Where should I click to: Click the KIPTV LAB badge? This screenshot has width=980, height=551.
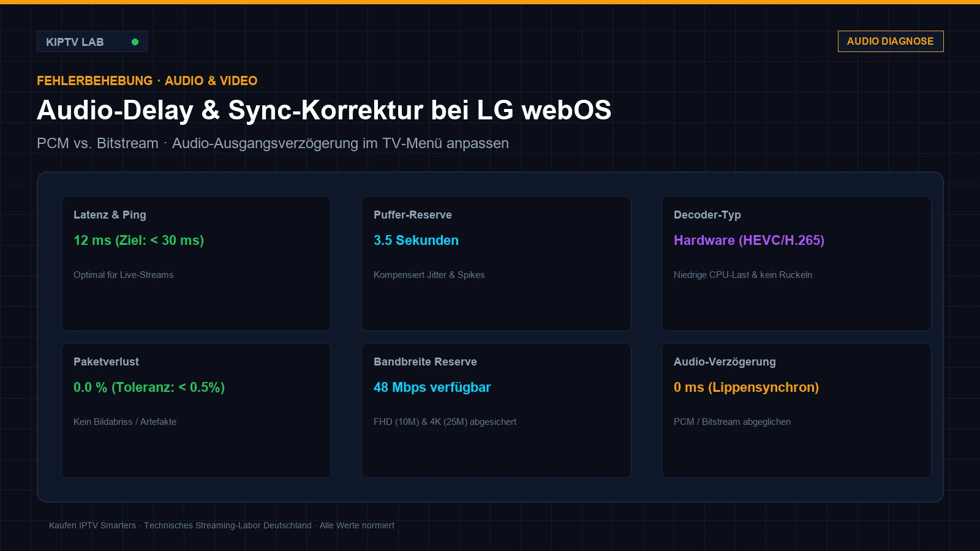(x=92, y=42)
